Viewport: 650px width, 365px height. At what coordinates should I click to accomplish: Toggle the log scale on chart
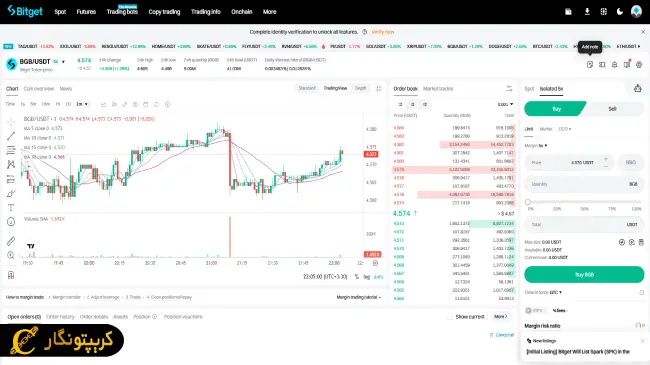pos(366,277)
